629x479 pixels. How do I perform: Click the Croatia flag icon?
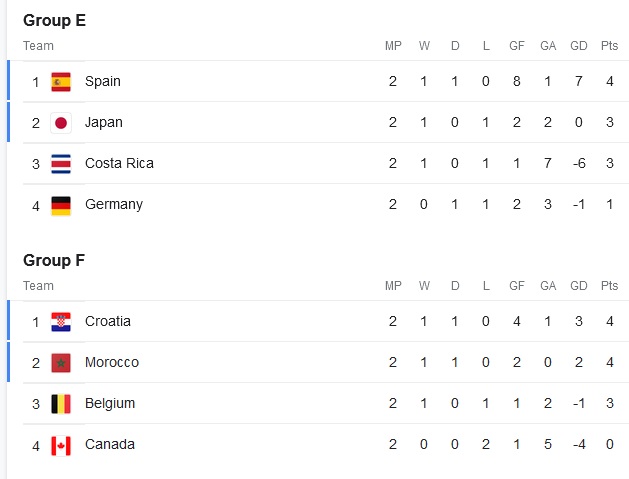(61, 321)
